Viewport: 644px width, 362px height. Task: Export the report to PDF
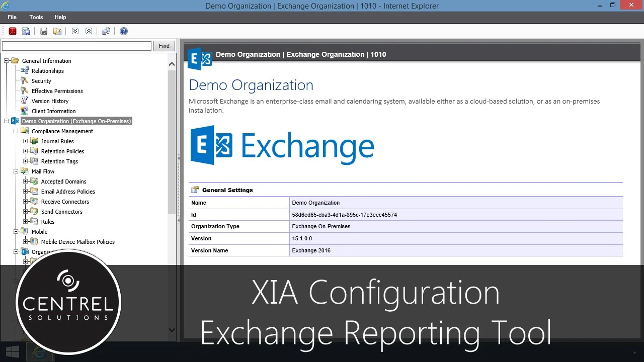pyautogui.click(x=13, y=31)
